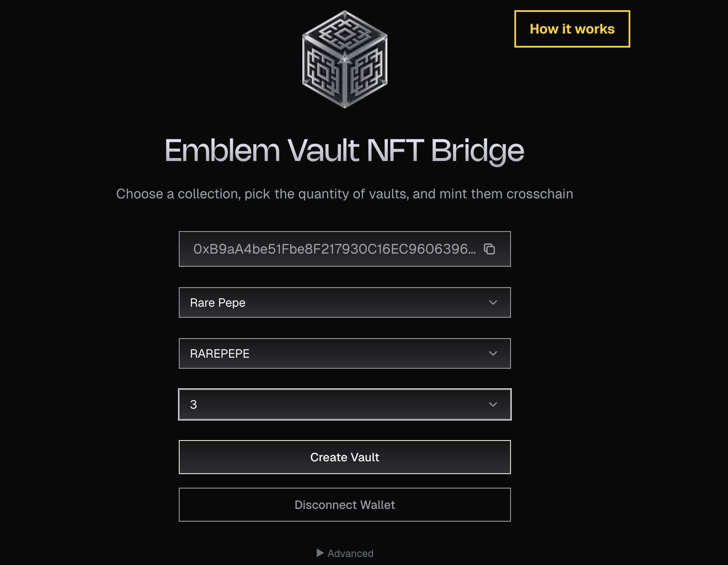Image resolution: width=728 pixels, height=565 pixels.
Task: Click the word Vault in the page title
Action: [323, 150]
